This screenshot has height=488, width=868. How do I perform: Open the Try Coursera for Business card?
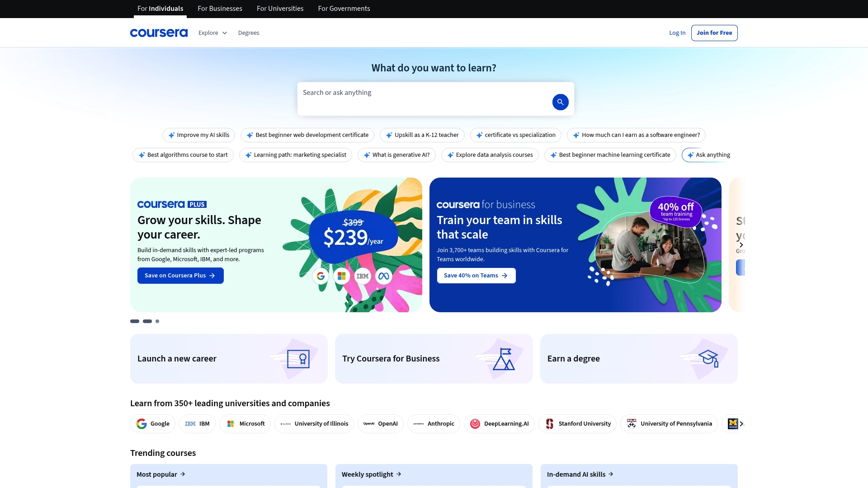point(434,359)
